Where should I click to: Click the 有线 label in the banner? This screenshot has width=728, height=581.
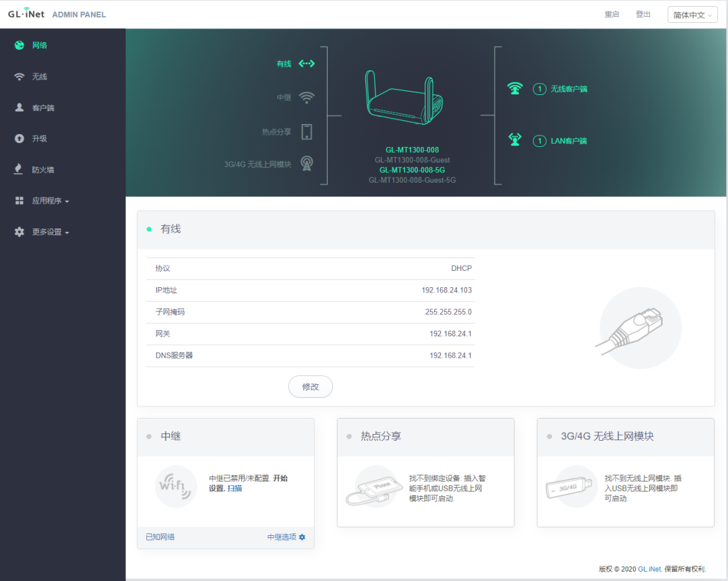click(x=284, y=63)
